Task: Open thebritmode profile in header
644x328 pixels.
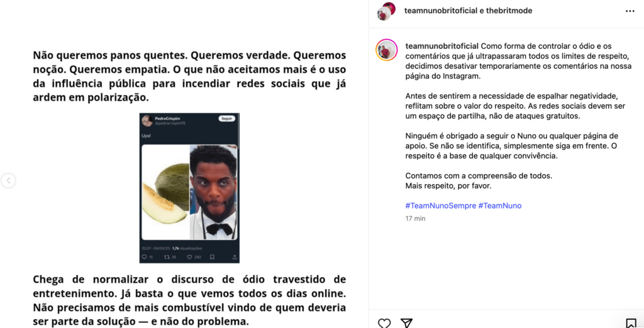Action: (509, 11)
